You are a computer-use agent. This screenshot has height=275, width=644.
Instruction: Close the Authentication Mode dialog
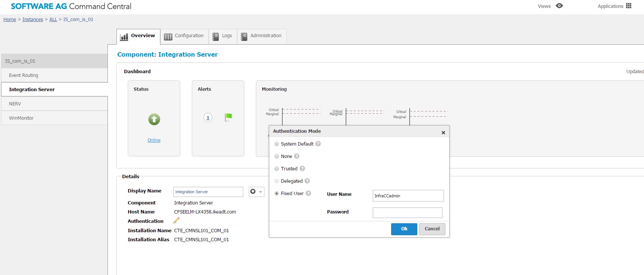click(443, 132)
